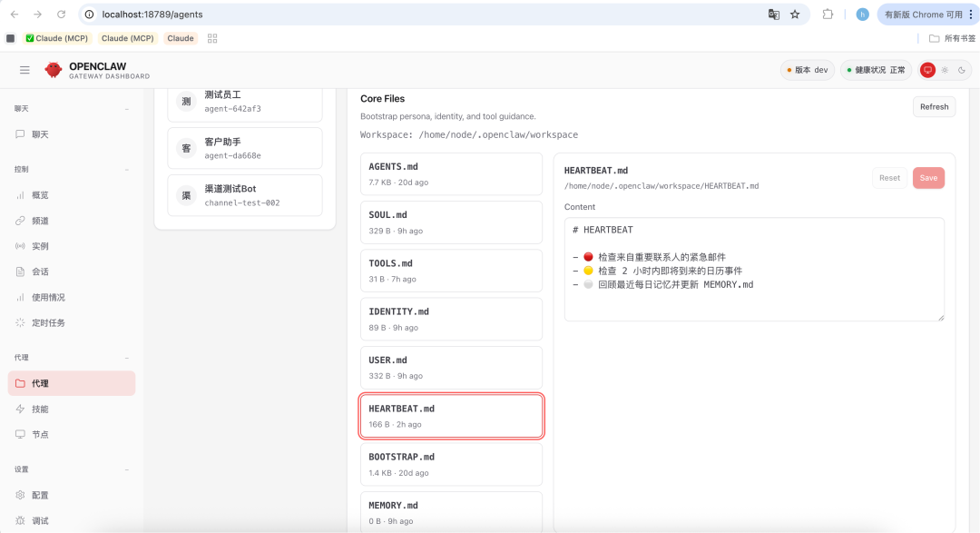Open first Claude (MCP) bookmark with checkmark

57,38
